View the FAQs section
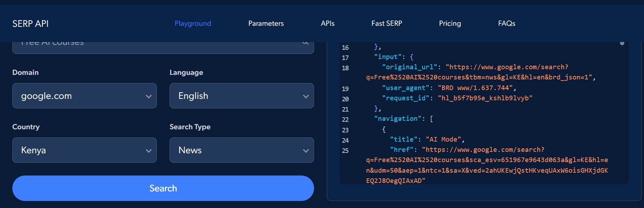 507,23
